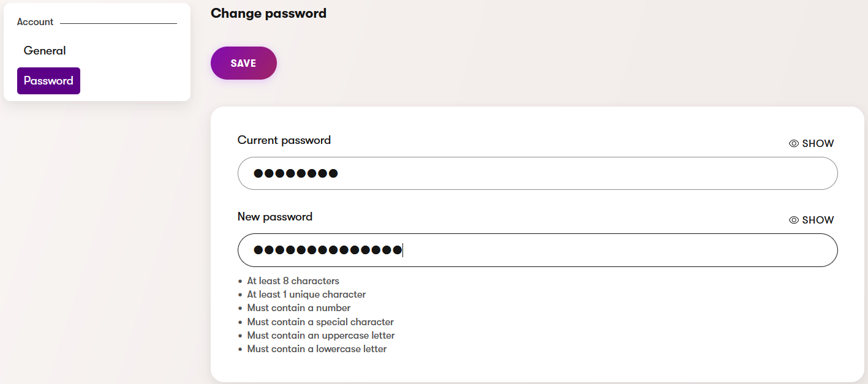
Task: Click the divider line beside Account
Action: coord(118,23)
